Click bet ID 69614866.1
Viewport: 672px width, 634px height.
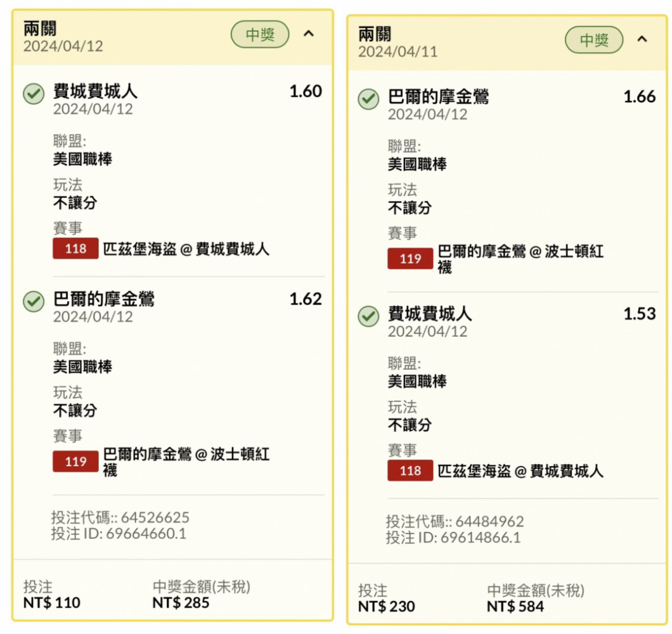tap(481, 538)
